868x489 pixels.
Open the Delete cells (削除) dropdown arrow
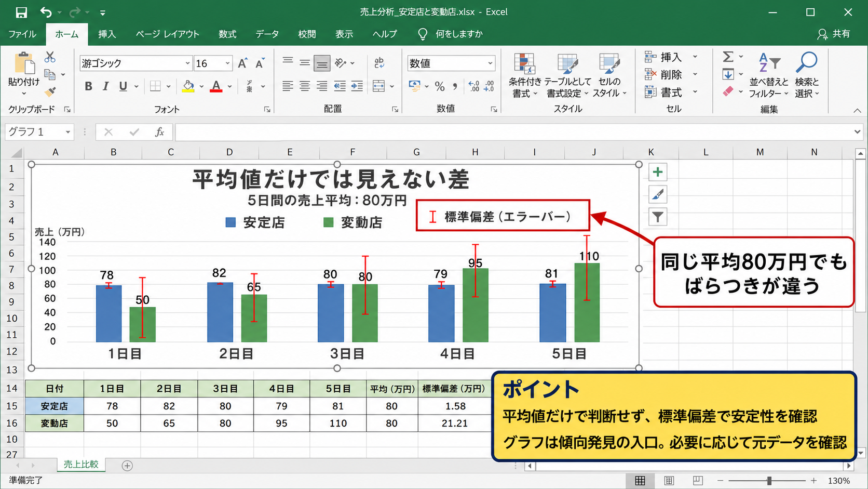point(695,74)
